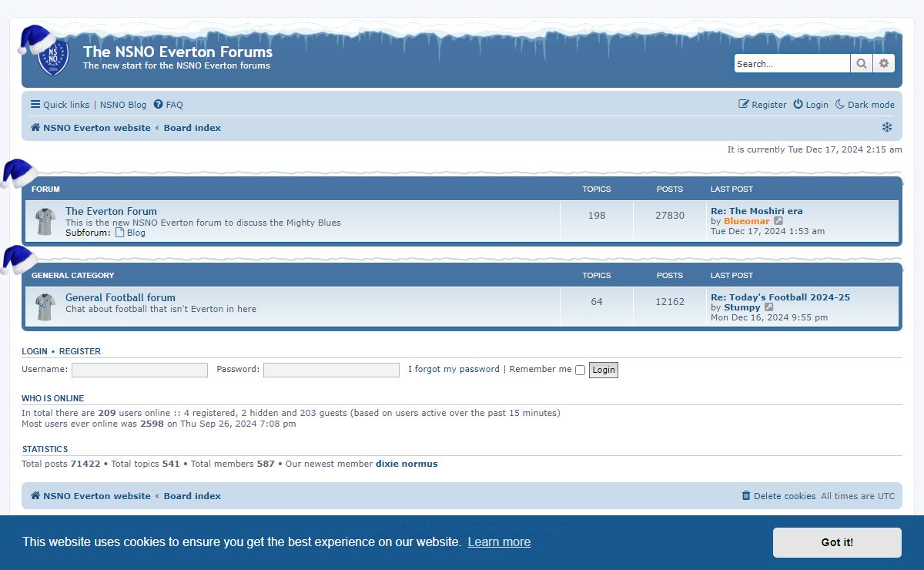
Task: Open NSNO Everton website top breadcrumb
Action: coord(91,128)
